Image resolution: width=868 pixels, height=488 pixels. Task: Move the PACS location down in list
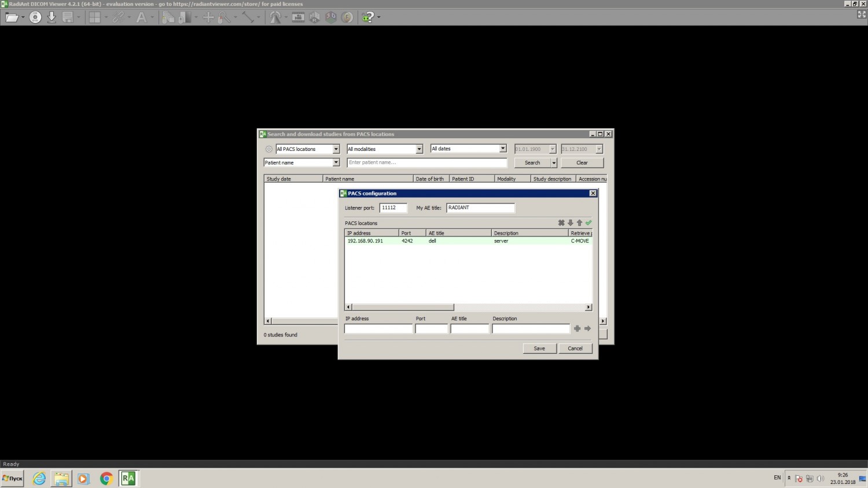click(570, 223)
